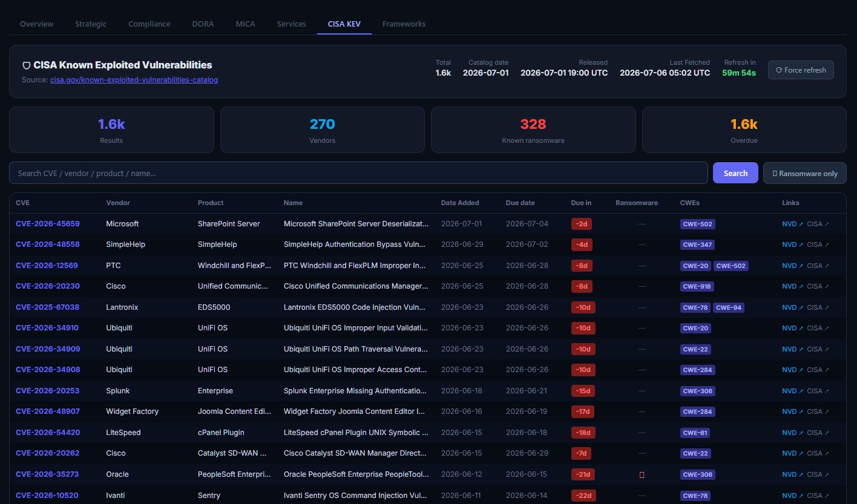This screenshot has height=504, width=857.
Task: Open CISA link for CVE-2026-45659
Action: tap(818, 224)
